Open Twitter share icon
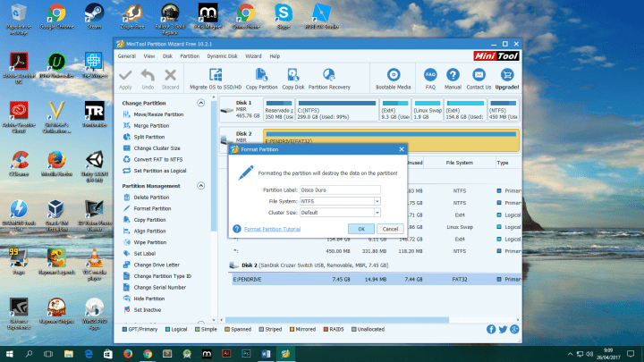Screen dimensions: 644x362 pos(503,329)
